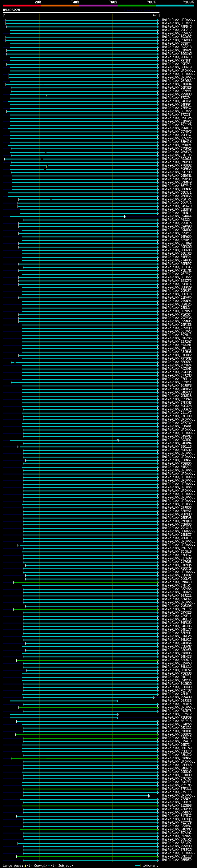Image resolution: width=197 pixels, height=868 pixels.
Task: Select the AV426279 query title
Action: pos(11,10)
